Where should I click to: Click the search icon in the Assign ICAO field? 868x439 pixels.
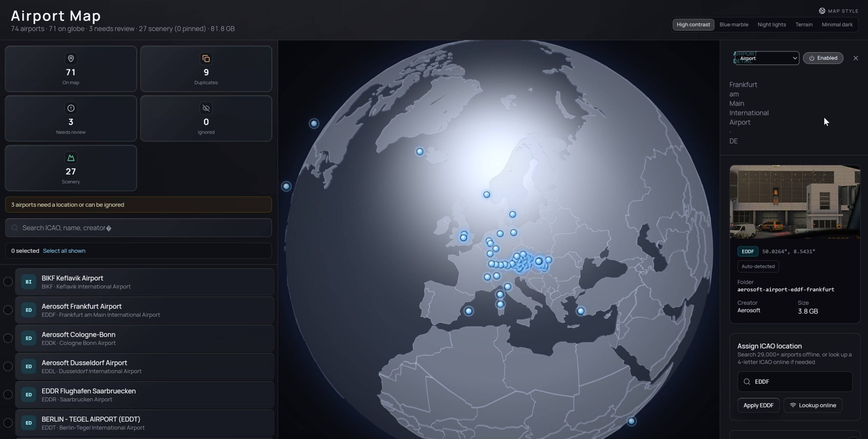click(747, 382)
